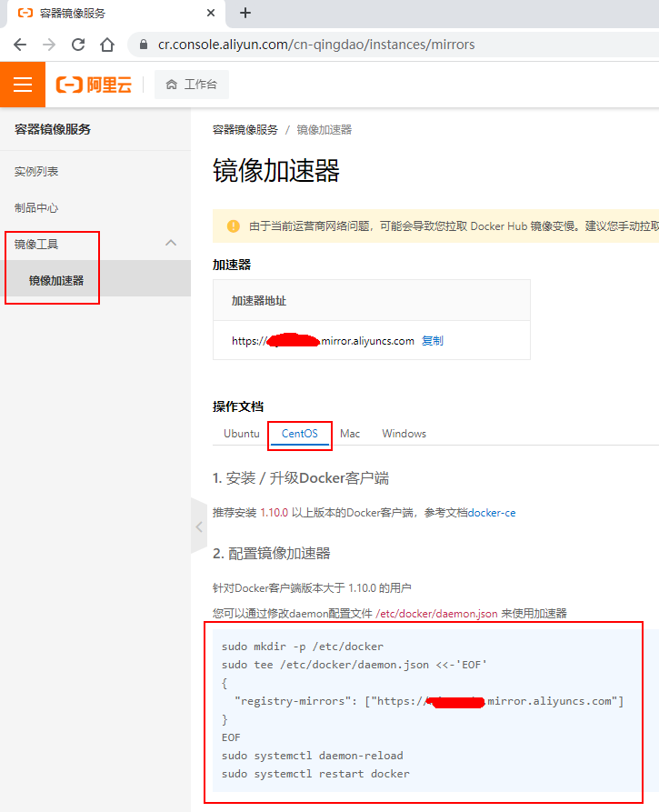The width and height of the screenshot is (659, 812).
Task: Click the registry-mirrors config line
Action: pyautogui.click(x=429, y=701)
